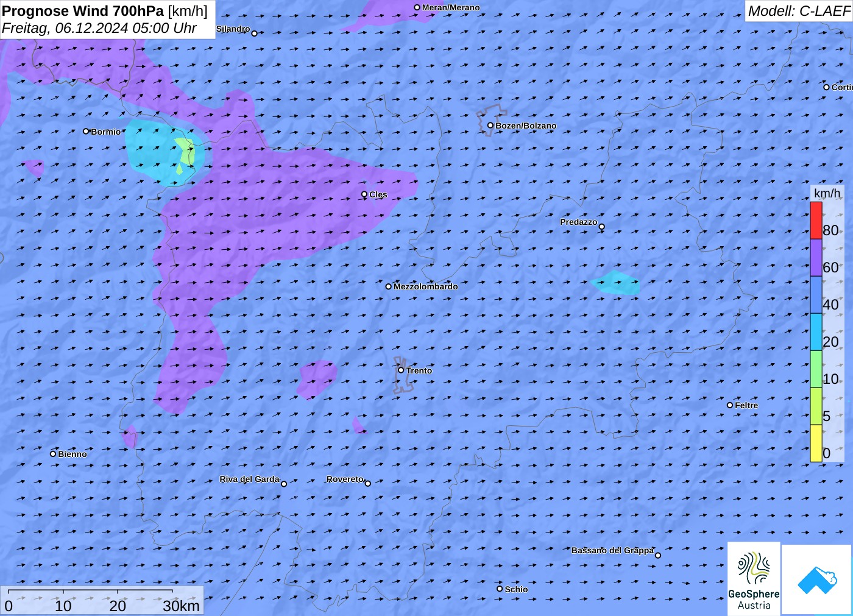Click the 'Predazzo' text label
The width and height of the screenshot is (853, 616).
coord(578,222)
